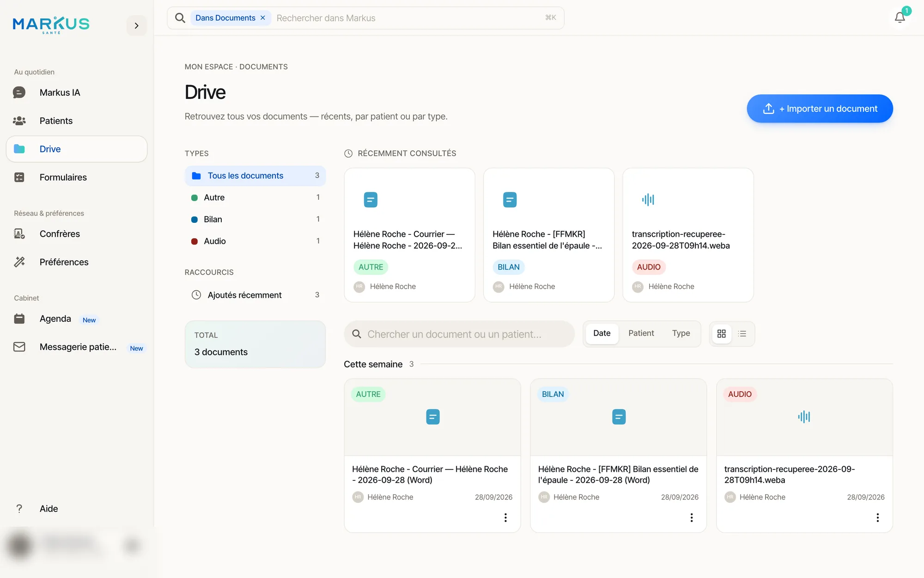Click Chercher un document ou un patient field
The width and height of the screenshot is (924, 578).
pos(459,334)
